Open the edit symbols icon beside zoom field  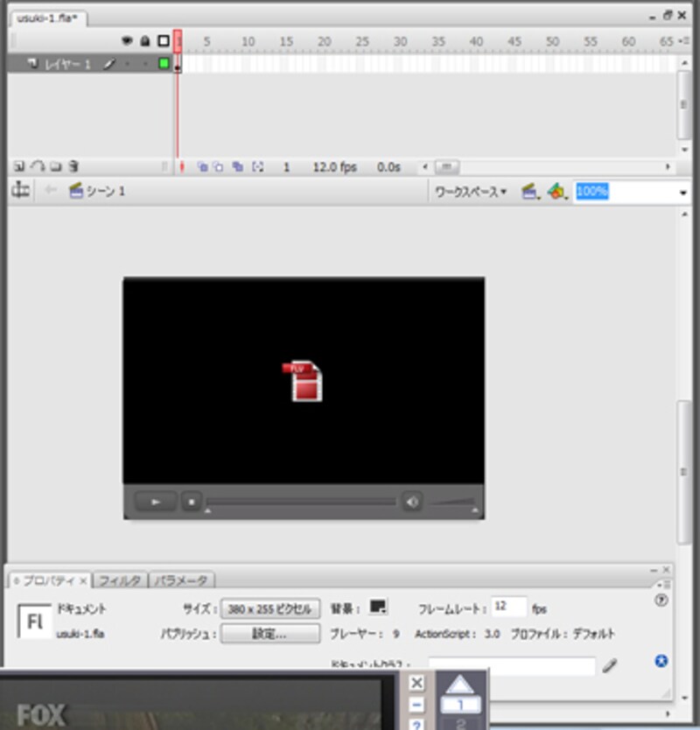(556, 192)
